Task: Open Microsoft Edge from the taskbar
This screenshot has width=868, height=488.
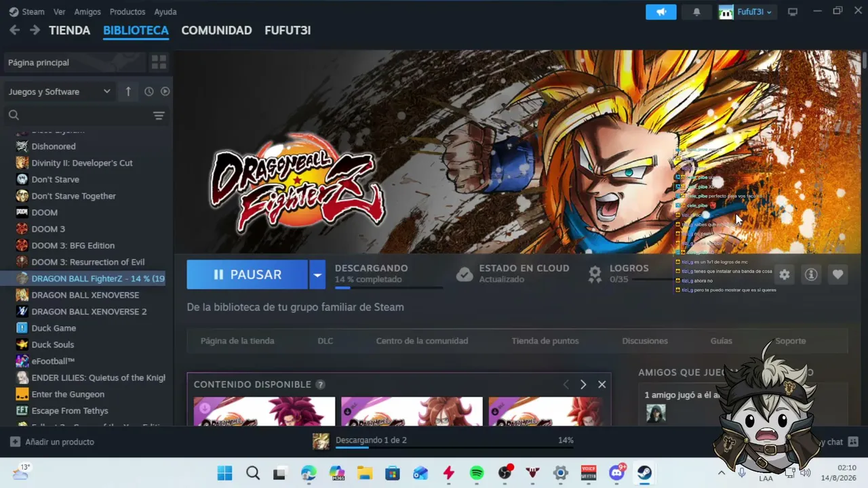Action: coord(309,473)
